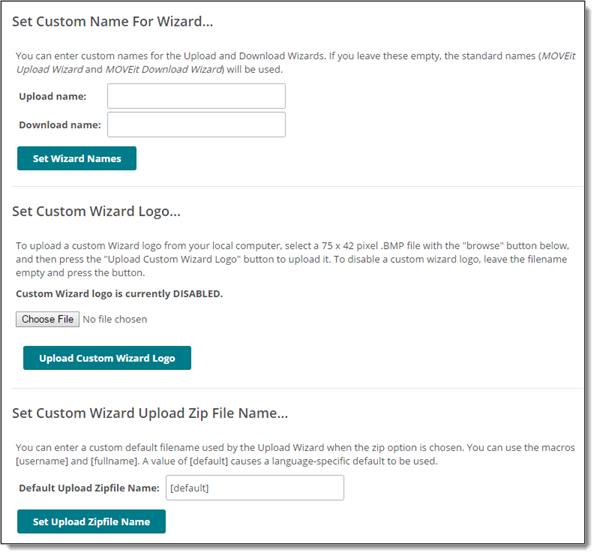Click the "Set Custom Wizard Logo..." heading
The width and height of the screenshot is (597, 556).
[96, 211]
